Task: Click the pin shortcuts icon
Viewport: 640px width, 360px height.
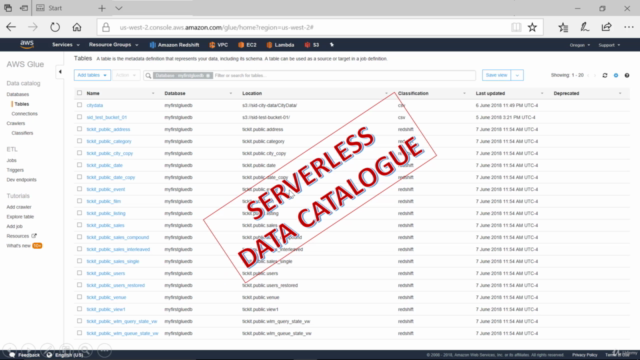Action: pyautogui.click(x=332, y=45)
